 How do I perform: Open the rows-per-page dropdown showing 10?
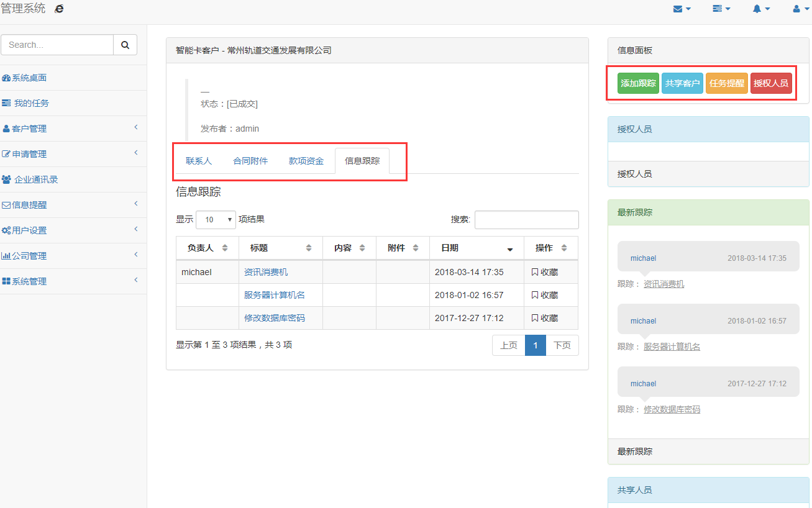pyautogui.click(x=216, y=219)
